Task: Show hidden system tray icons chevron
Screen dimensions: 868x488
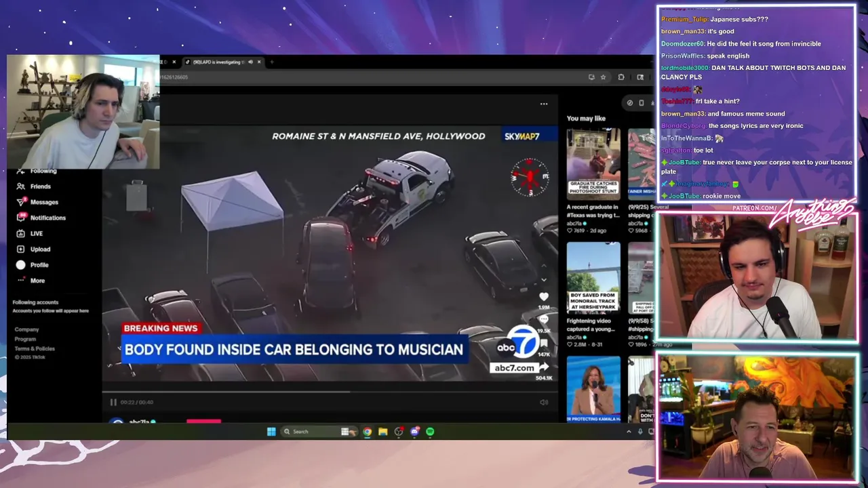Action: 629,431
